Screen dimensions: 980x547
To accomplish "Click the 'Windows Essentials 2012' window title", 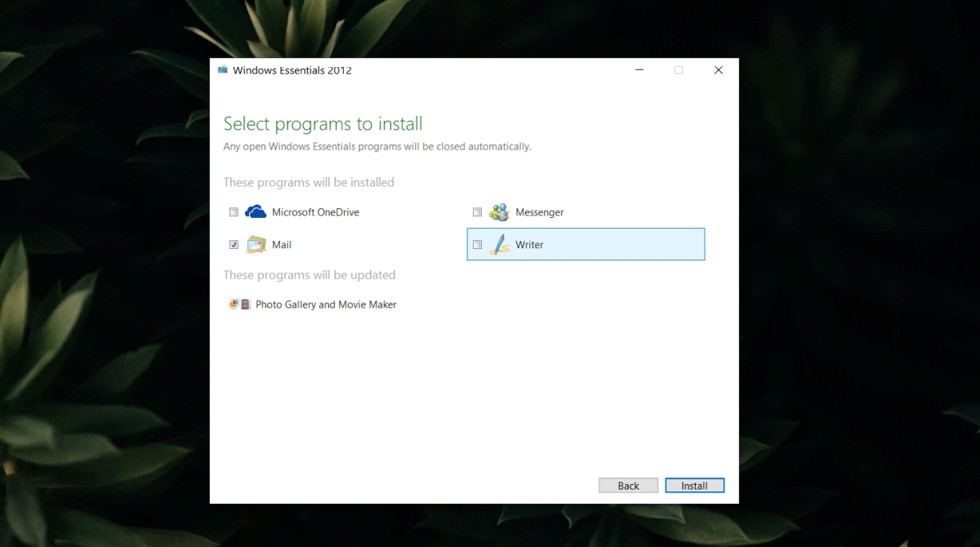I will click(292, 70).
